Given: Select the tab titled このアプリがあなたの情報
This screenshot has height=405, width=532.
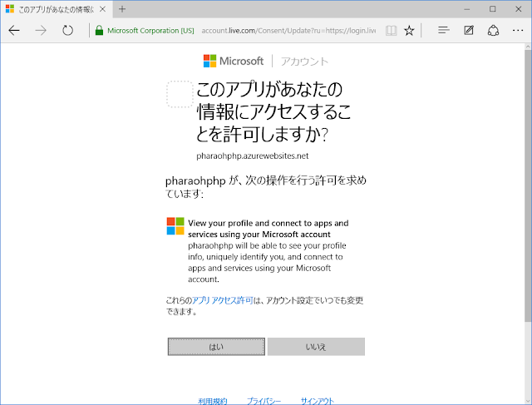Looking at the screenshot, I should (56, 9).
